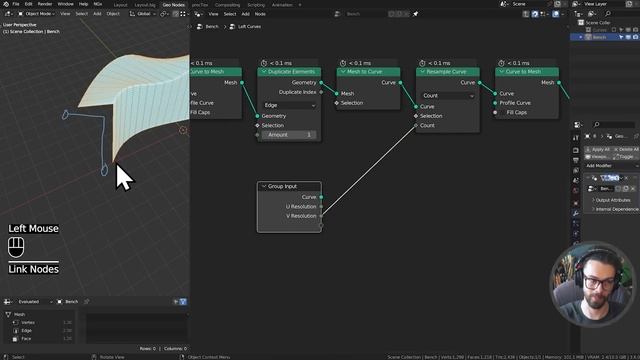Open the Add Modifier dropdown

611,166
